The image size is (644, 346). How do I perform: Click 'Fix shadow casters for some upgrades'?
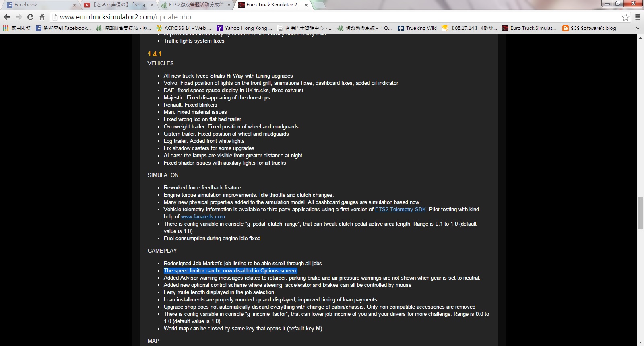click(x=209, y=148)
